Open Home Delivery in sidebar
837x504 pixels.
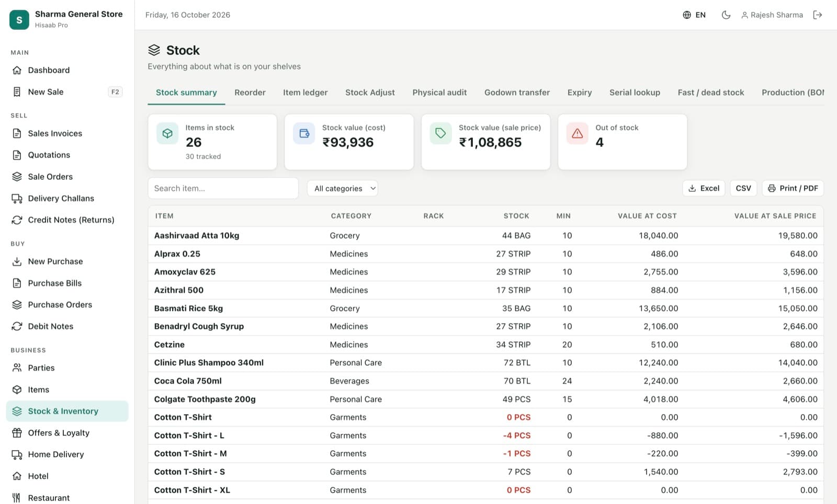tap(56, 454)
